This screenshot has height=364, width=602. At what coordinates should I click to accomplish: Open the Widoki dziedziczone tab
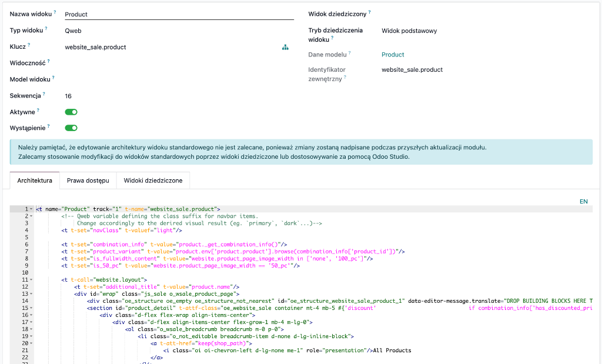pos(153,181)
